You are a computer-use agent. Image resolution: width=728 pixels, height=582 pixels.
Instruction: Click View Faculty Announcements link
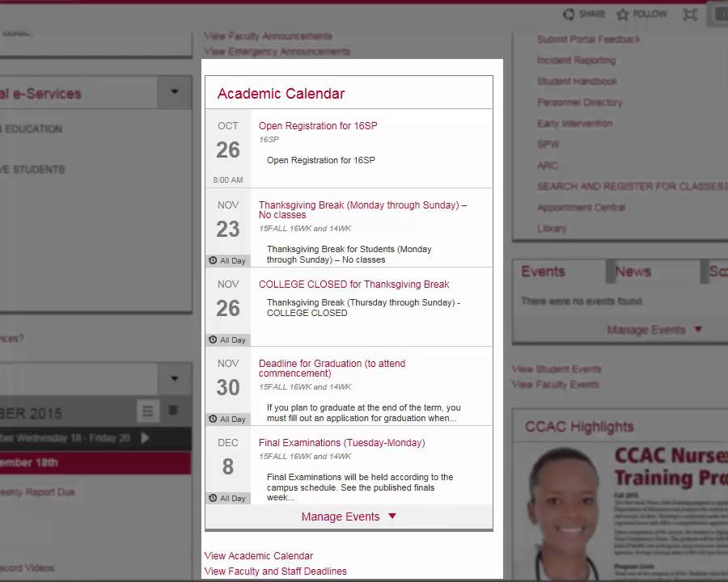(268, 36)
